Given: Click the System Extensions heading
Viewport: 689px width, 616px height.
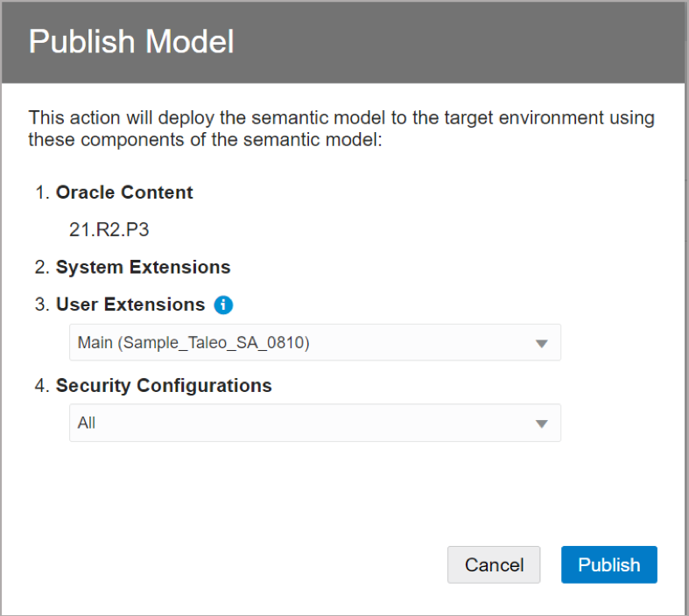Looking at the screenshot, I should 143,267.
